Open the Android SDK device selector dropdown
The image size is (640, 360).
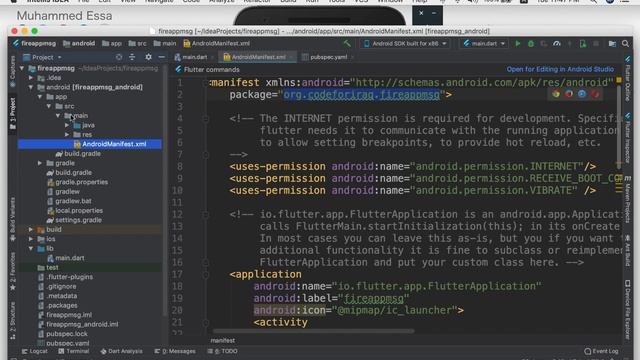pyautogui.click(x=405, y=43)
